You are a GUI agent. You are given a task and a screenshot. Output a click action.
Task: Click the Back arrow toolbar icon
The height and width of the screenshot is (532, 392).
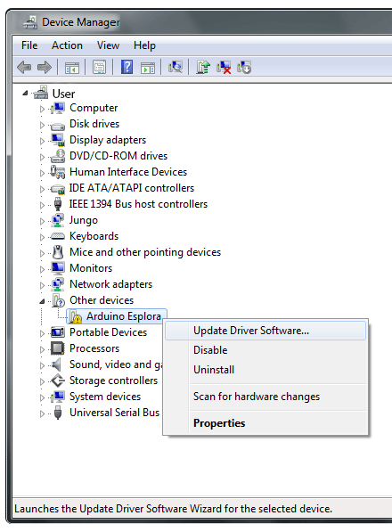(24, 67)
